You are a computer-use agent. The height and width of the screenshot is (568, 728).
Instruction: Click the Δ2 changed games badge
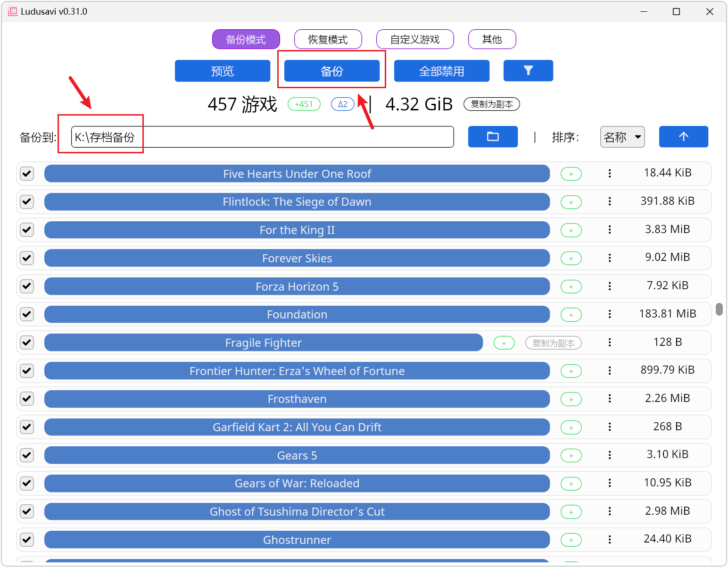coord(343,104)
